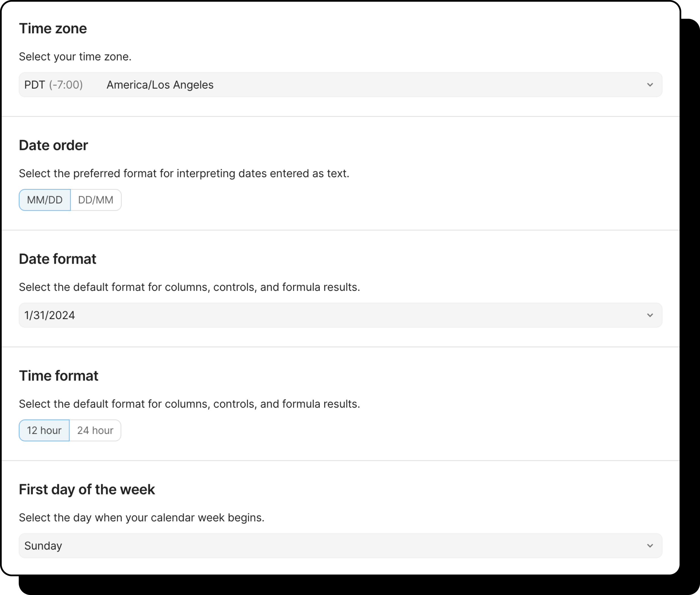Click the Date format section heading
The width and height of the screenshot is (700, 595).
(x=58, y=259)
